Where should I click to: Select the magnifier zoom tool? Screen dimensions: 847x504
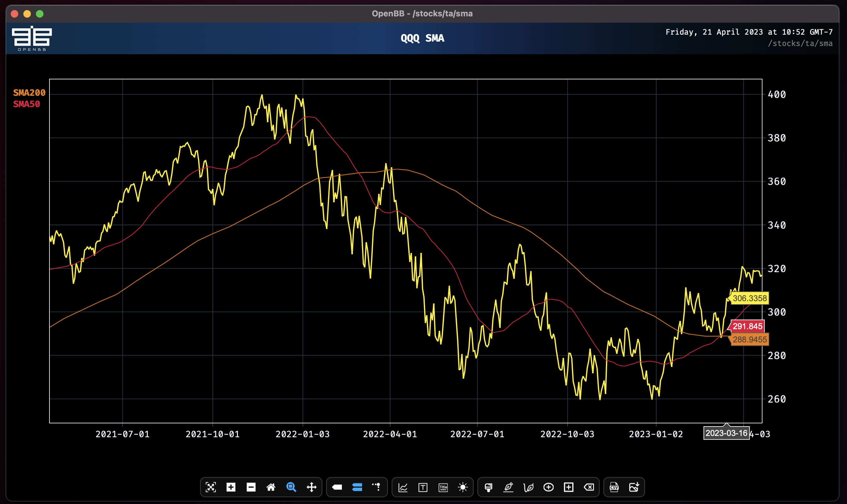click(x=291, y=487)
